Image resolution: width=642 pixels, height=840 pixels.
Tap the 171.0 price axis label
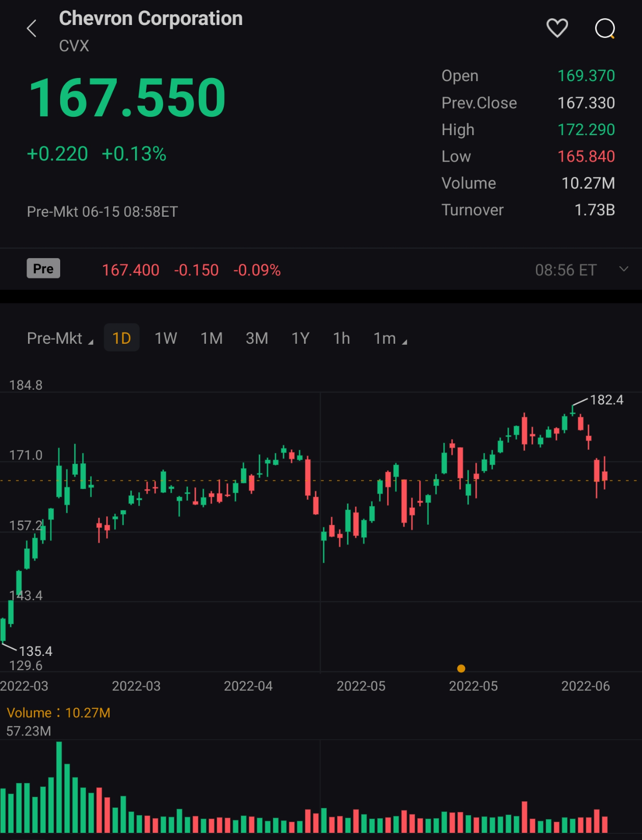click(26, 455)
